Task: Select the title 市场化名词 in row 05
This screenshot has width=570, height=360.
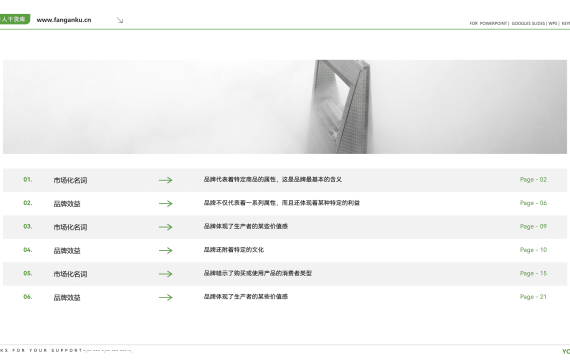Action: [x=71, y=274]
